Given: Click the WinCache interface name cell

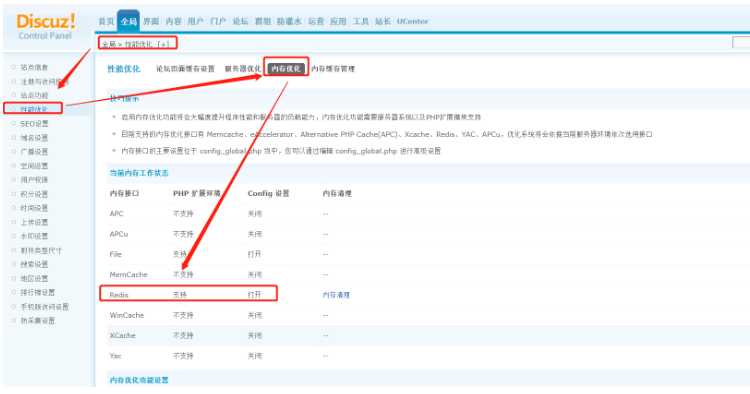Looking at the screenshot, I should tap(127, 316).
